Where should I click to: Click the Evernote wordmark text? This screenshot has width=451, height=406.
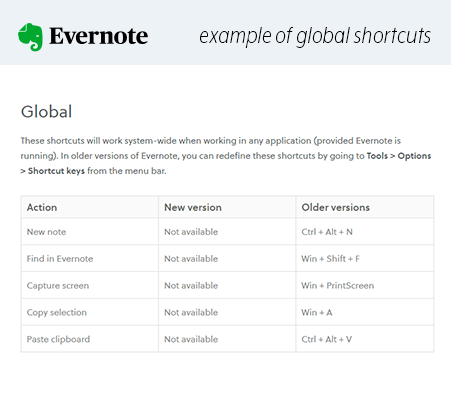coord(99,36)
